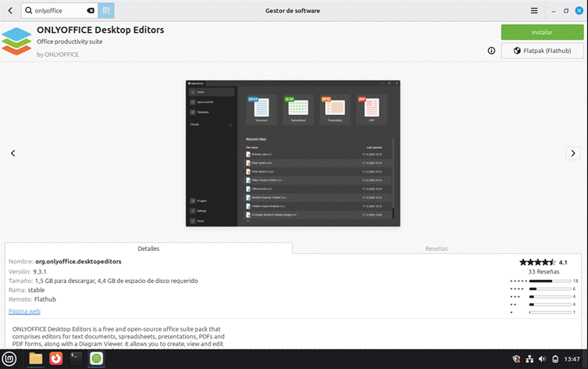
Task: Install ONLYOFFICE with the Instalar button
Action: point(542,32)
